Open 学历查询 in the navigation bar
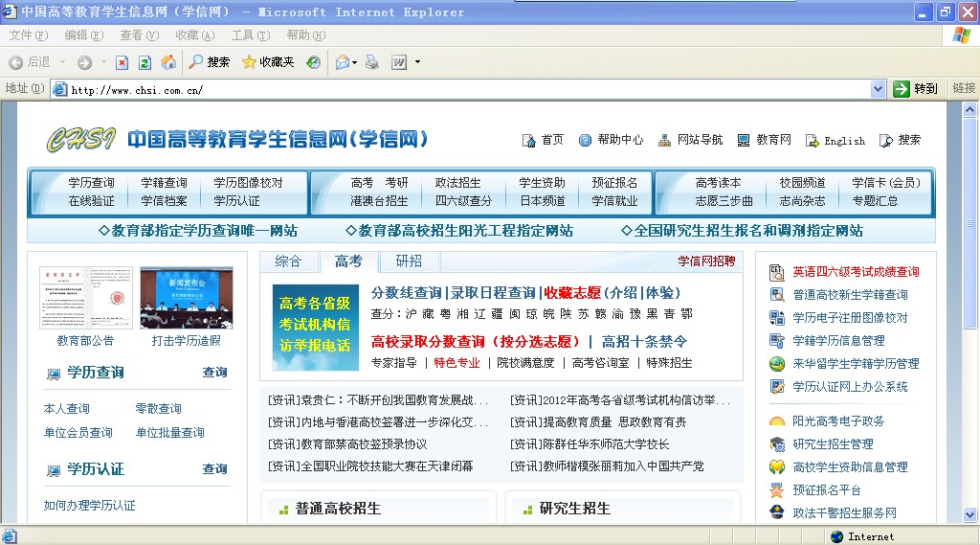This screenshot has width=980, height=545. [x=91, y=183]
